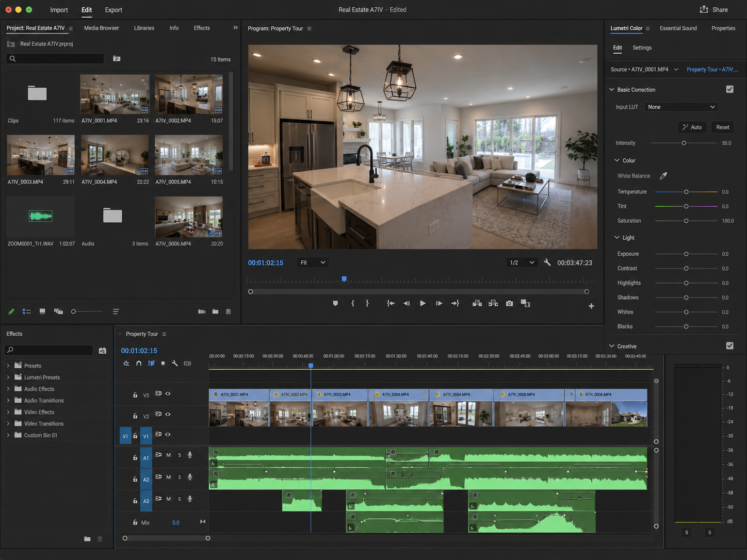Select A7IV_0003.MP4 thumbnail in Project

tap(41, 155)
